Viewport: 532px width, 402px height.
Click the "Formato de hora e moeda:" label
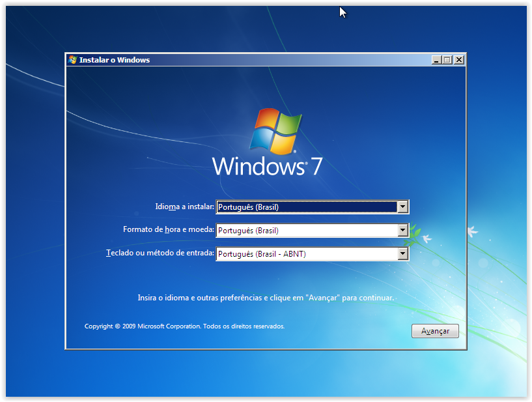[168, 230]
